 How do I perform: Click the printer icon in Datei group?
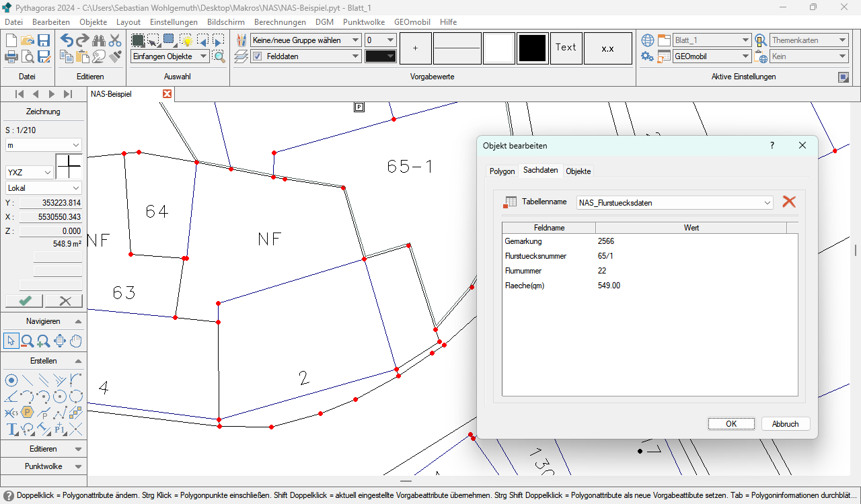pos(11,56)
